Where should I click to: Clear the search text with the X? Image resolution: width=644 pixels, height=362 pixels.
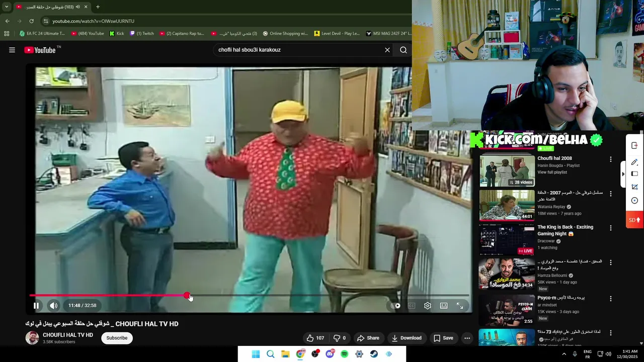click(387, 50)
